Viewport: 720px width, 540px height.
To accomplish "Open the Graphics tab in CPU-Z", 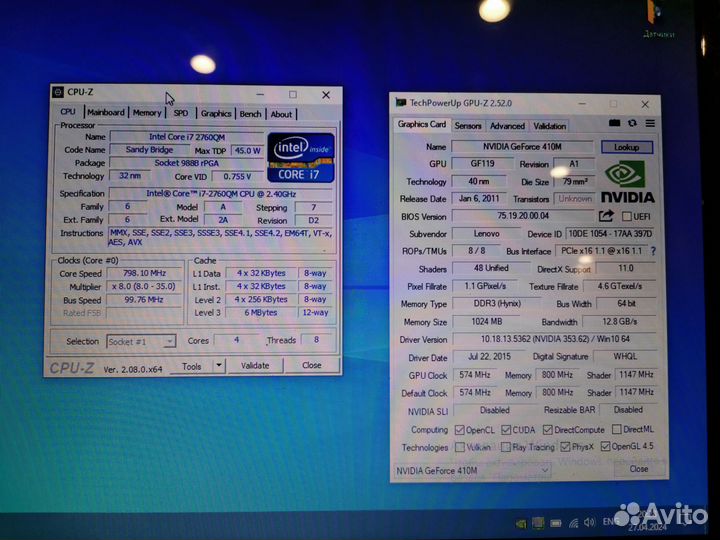I will pyautogui.click(x=216, y=113).
